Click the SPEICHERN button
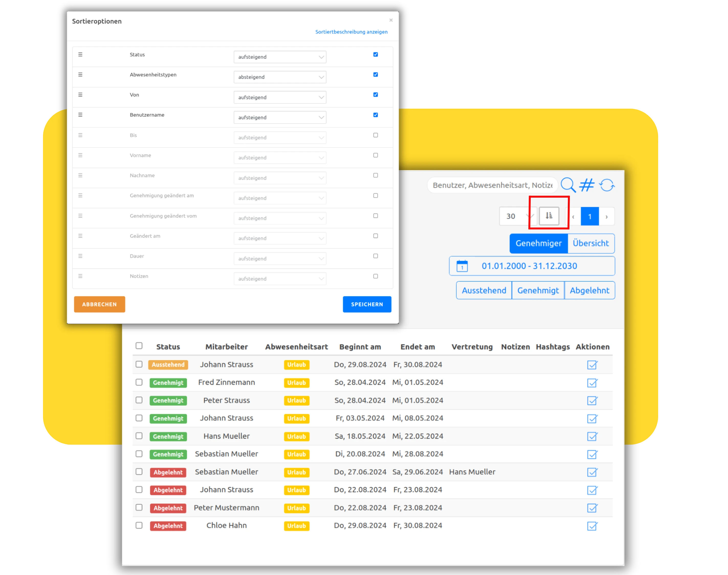 pyautogui.click(x=367, y=304)
